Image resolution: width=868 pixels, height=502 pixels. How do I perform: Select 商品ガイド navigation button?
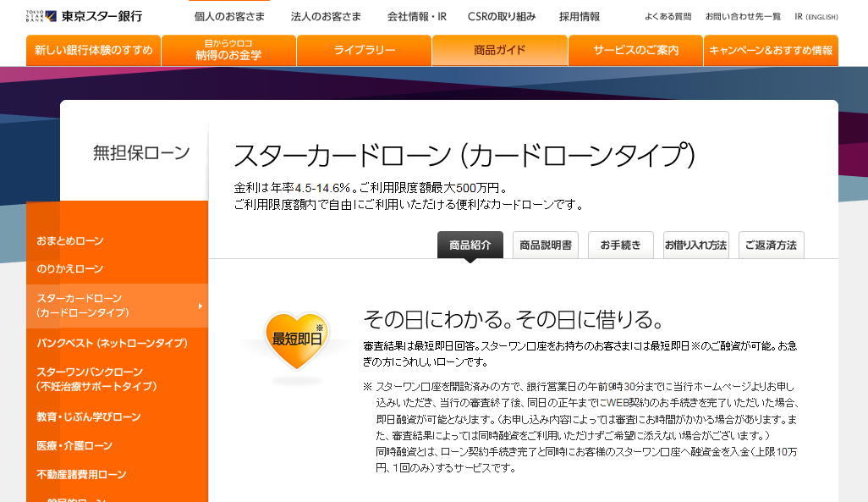500,51
